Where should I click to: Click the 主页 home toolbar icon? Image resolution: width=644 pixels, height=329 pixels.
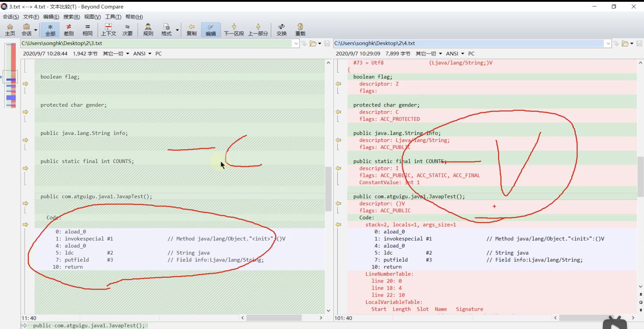(10, 30)
